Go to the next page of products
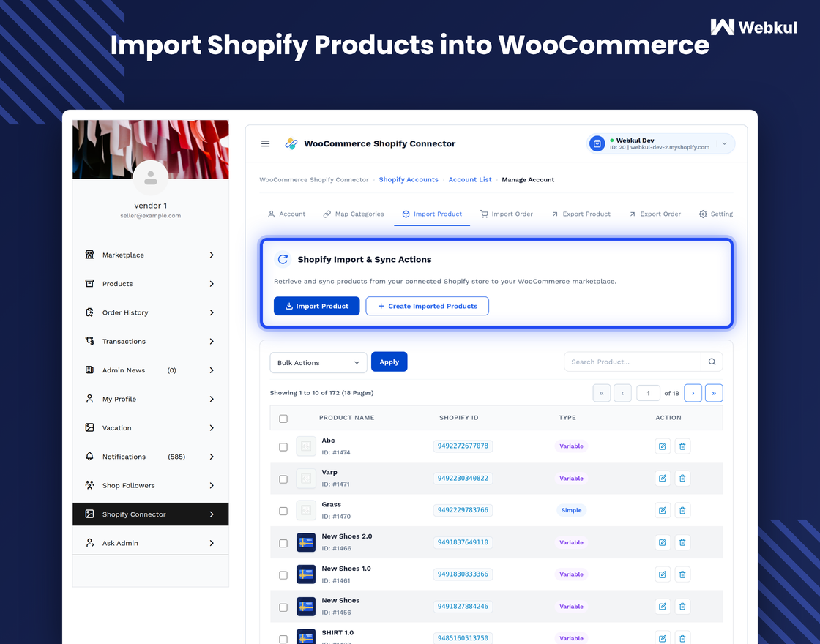 click(x=693, y=393)
